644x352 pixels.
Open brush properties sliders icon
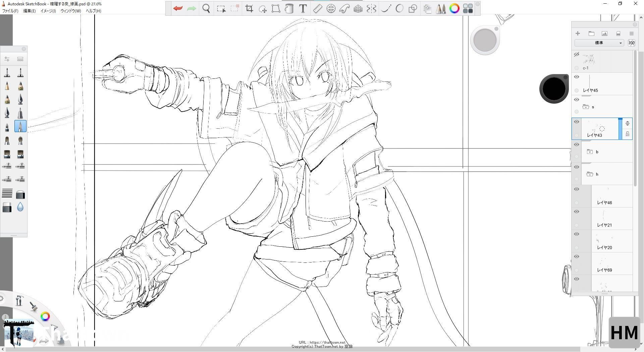point(7,59)
